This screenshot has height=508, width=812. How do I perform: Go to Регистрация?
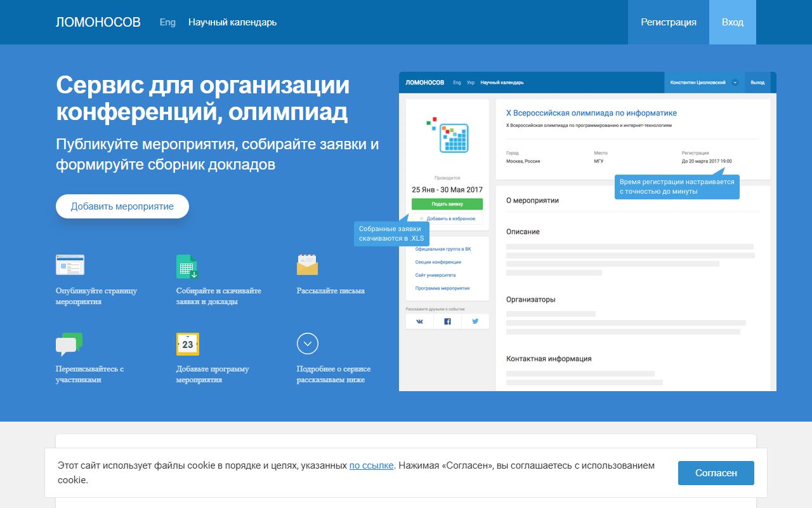pos(669,22)
